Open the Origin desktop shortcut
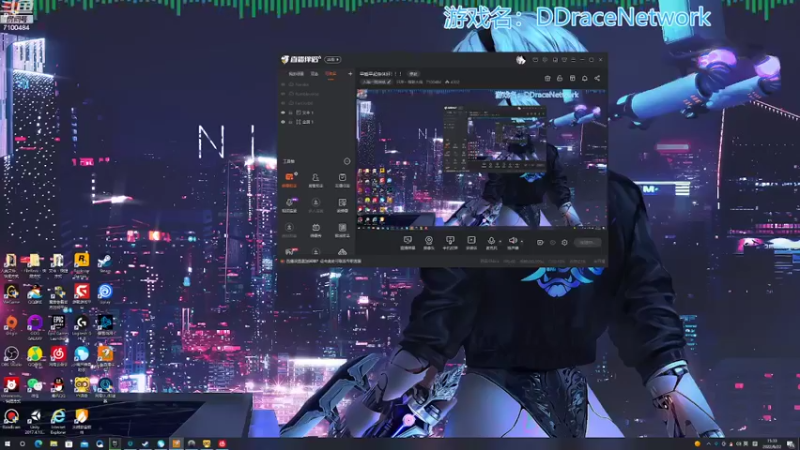800x450 pixels. [11, 326]
